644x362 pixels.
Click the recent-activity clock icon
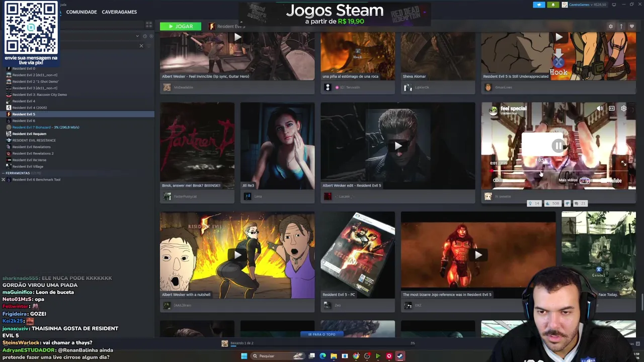pos(144,36)
